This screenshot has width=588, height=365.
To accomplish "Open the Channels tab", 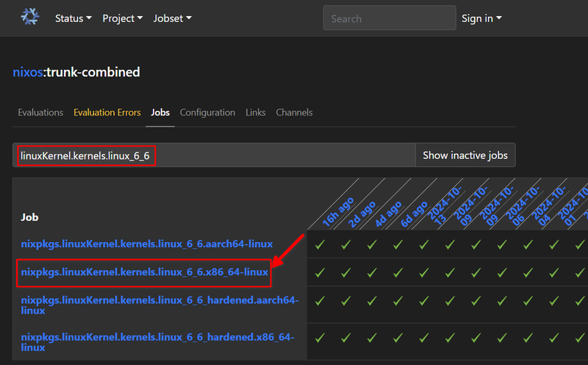I will (x=294, y=113).
